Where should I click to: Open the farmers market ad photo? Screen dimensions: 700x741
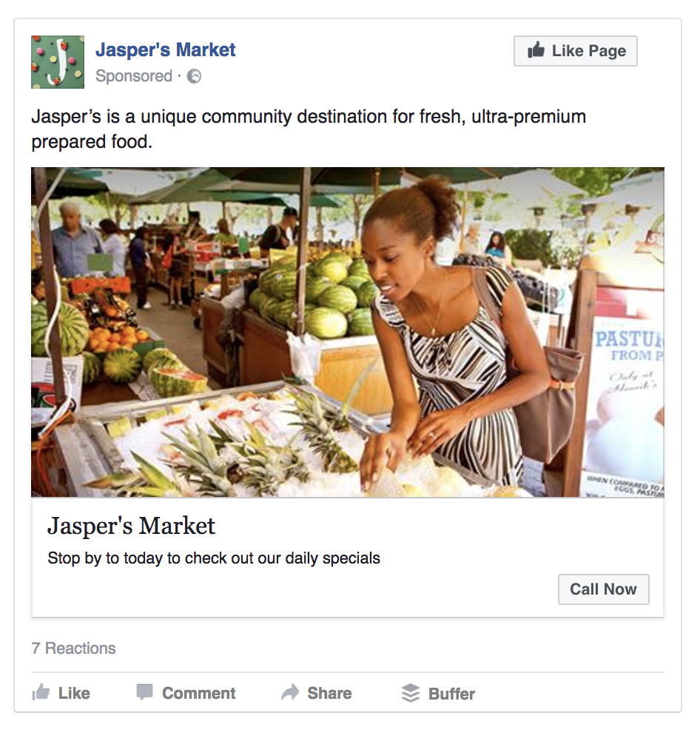tap(347, 332)
